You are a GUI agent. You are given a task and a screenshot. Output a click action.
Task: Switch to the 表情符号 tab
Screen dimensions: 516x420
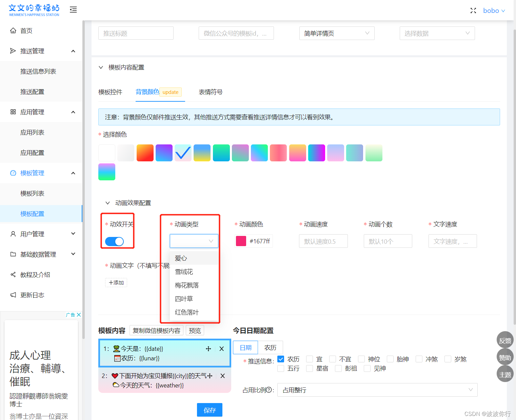211,92
